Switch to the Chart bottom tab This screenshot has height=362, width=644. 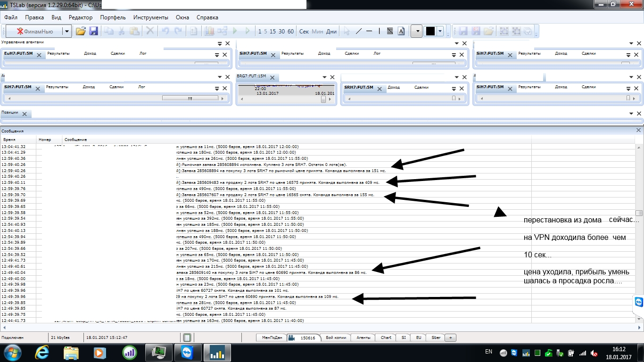point(386,337)
